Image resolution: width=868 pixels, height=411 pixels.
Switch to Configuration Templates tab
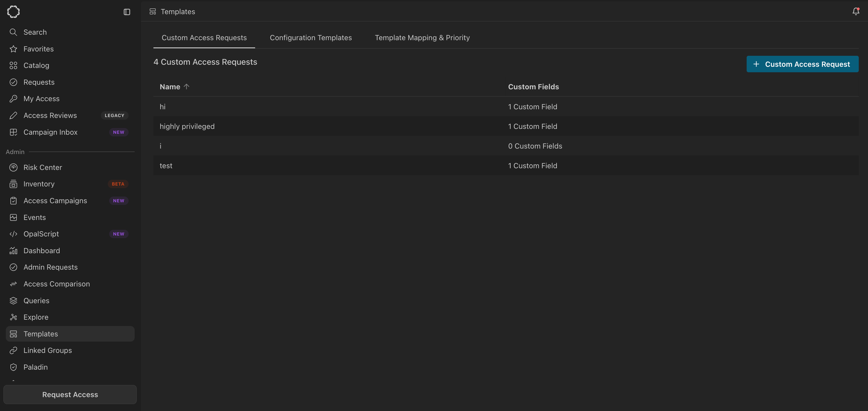click(x=311, y=38)
